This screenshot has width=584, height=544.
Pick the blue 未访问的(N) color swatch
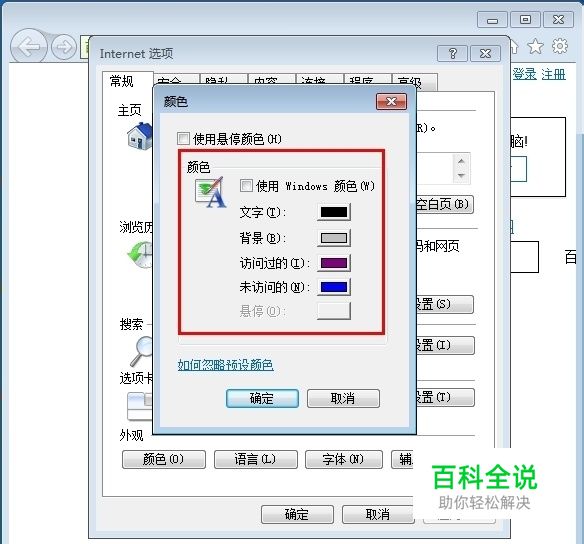click(334, 287)
